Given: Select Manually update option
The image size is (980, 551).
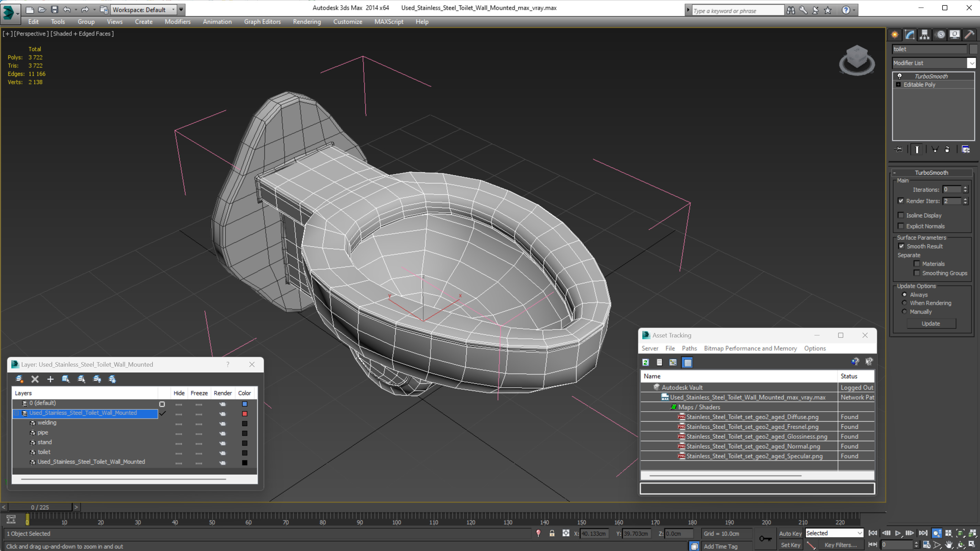Looking at the screenshot, I should tap(904, 311).
